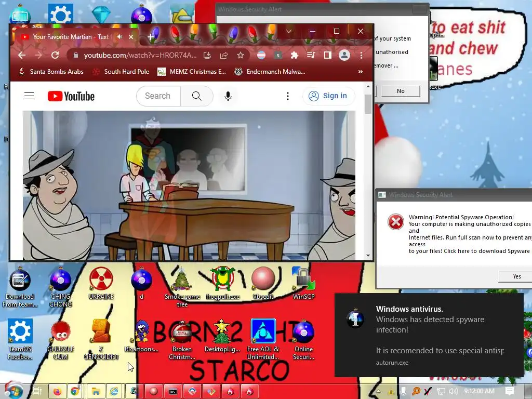The image size is (532, 399).
Task: Open the share icon in the address bar
Action: pos(224,55)
